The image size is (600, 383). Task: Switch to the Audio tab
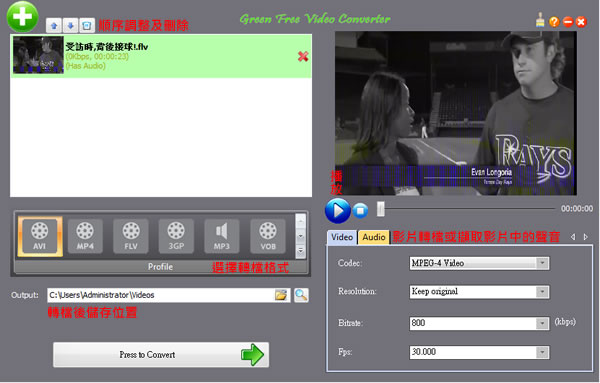coord(373,237)
